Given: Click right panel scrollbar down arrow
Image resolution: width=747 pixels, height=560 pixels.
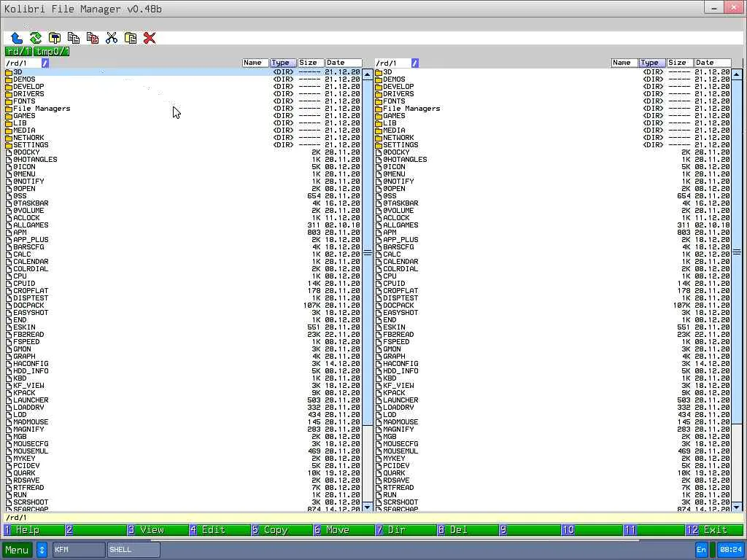Looking at the screenshot, I should click(737, 507).
